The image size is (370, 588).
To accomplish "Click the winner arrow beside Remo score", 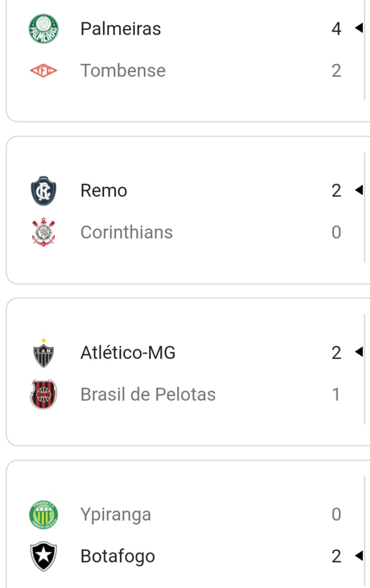I will coord(359,190).
